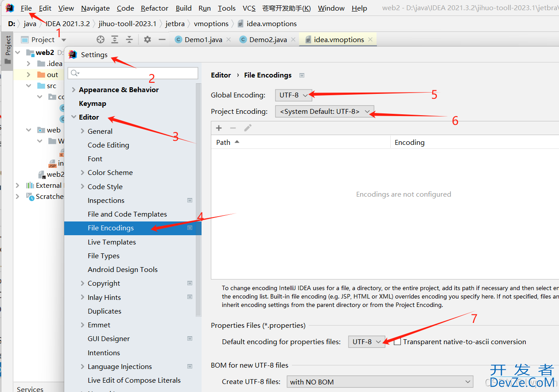Click into the Settings search field

click(x=133, y=73)
